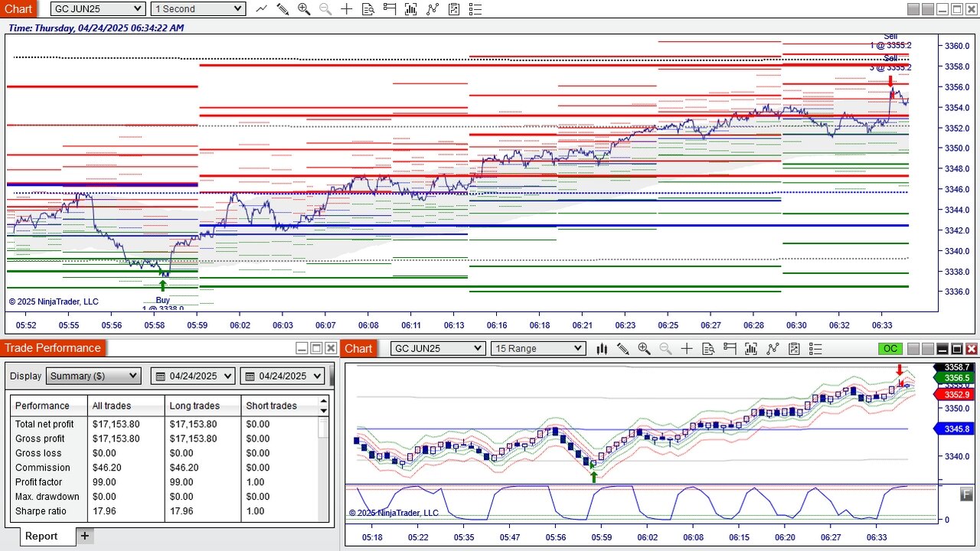Click the Trade Performance title tab
The height and width of the screenshot is (551, 980).
coord(53,348)
